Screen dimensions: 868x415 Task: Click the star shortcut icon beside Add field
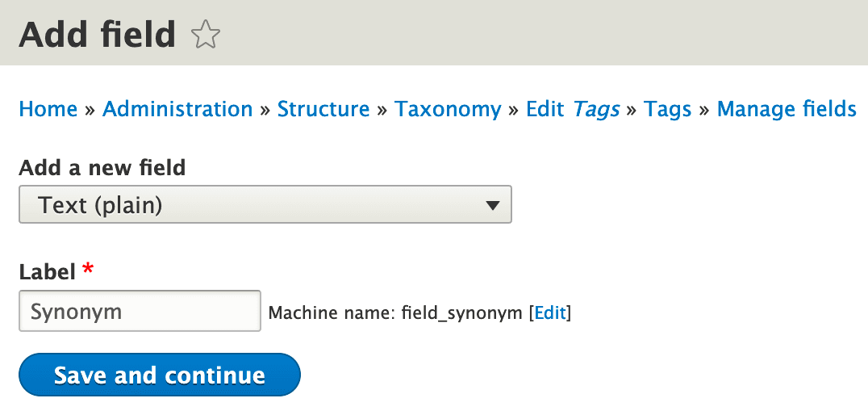(206, 36)
